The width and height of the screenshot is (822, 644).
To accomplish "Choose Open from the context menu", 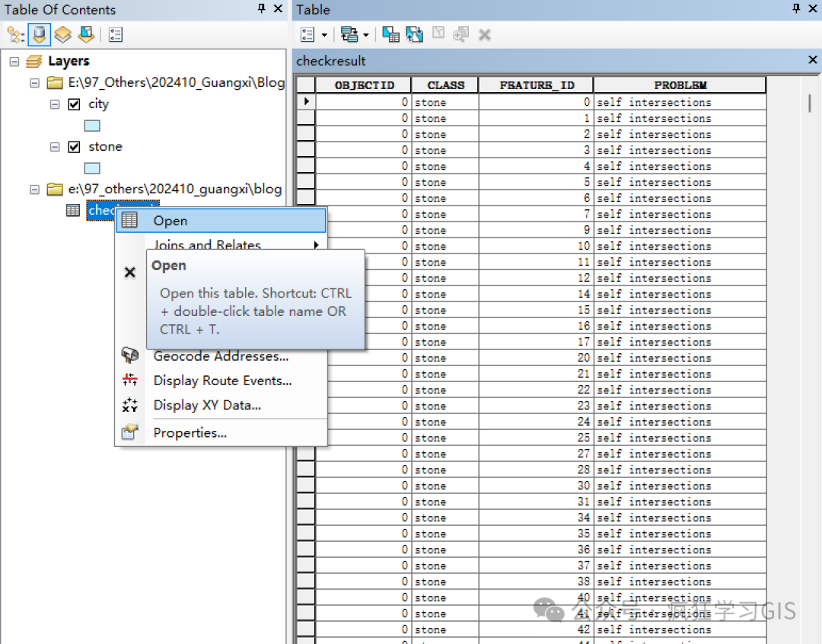I will pos(221,221).
